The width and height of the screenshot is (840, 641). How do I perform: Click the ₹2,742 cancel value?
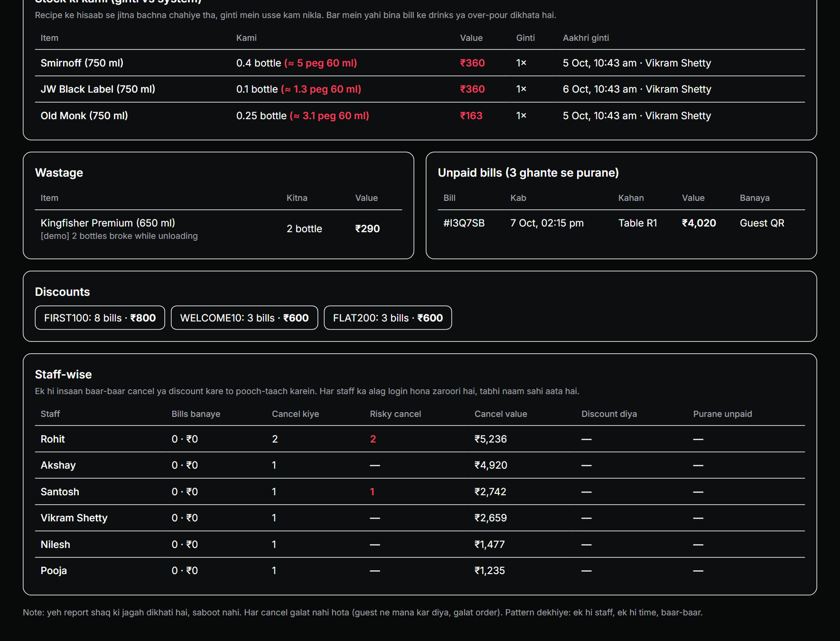tap(490, 492)
